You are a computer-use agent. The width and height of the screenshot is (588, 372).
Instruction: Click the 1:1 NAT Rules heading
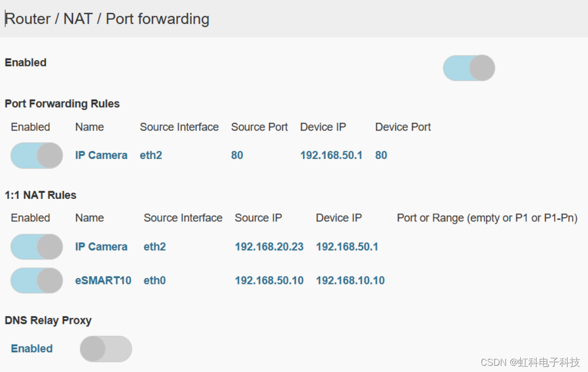40,195
